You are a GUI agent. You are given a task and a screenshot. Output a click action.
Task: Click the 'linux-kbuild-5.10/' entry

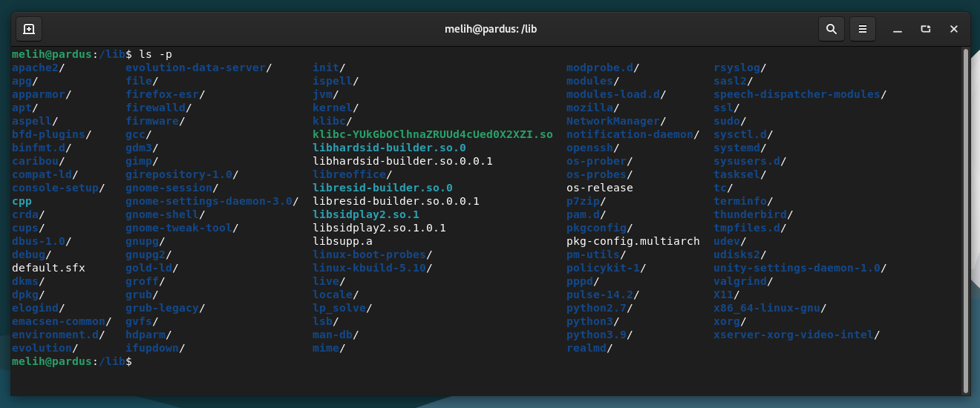[373, 268]
